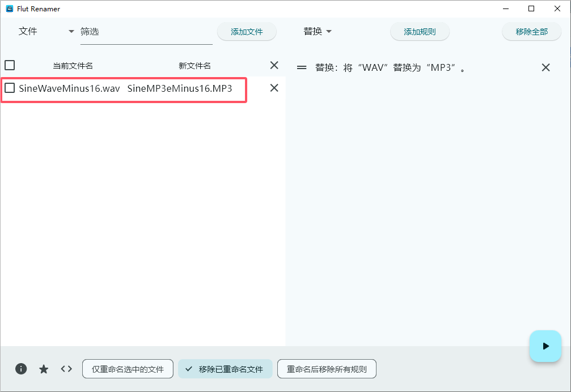Clear the file list with the header X
The height and width of the screenshot is (392, 571).
click(x=274, y=65)
